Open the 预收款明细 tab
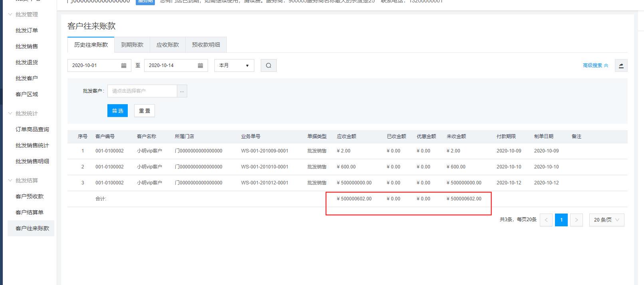Screen dimensions: 644x285 (x=206, y=45)
